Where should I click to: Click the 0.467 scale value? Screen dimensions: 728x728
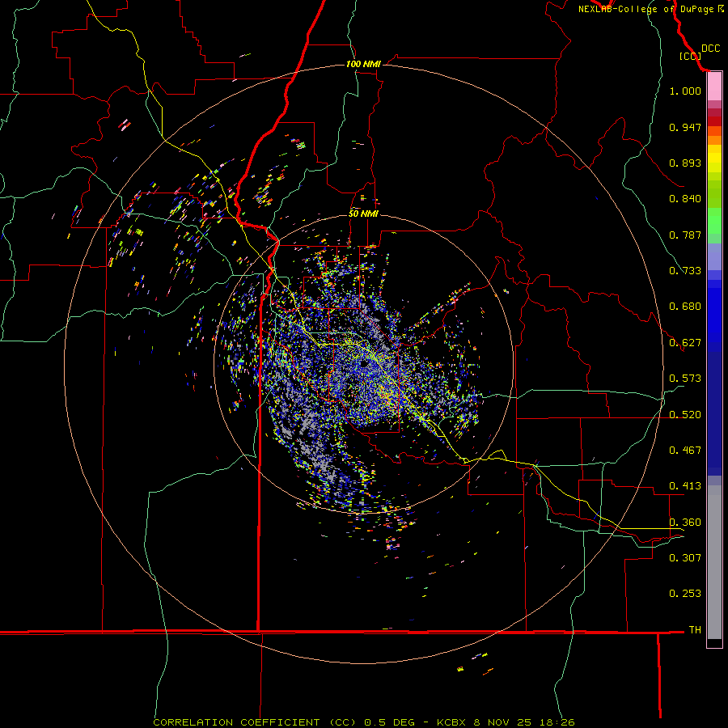click(x=685, y=451)
